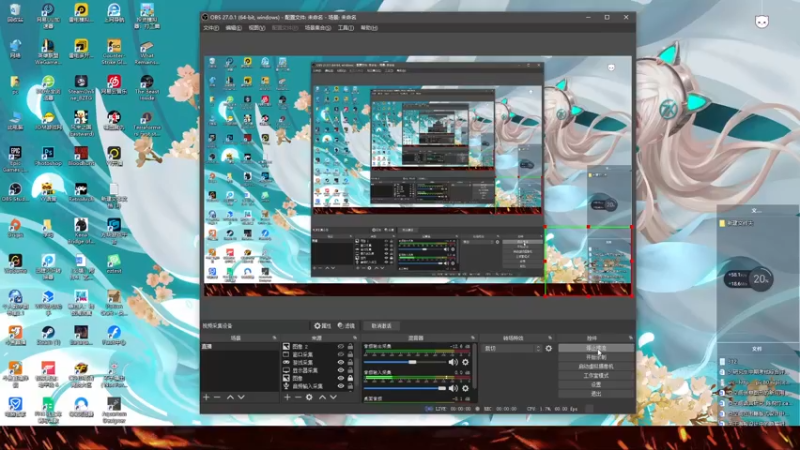
Task: Undock the 来源 sources panel
Action: pyautogui.click(x=355, y=338)
